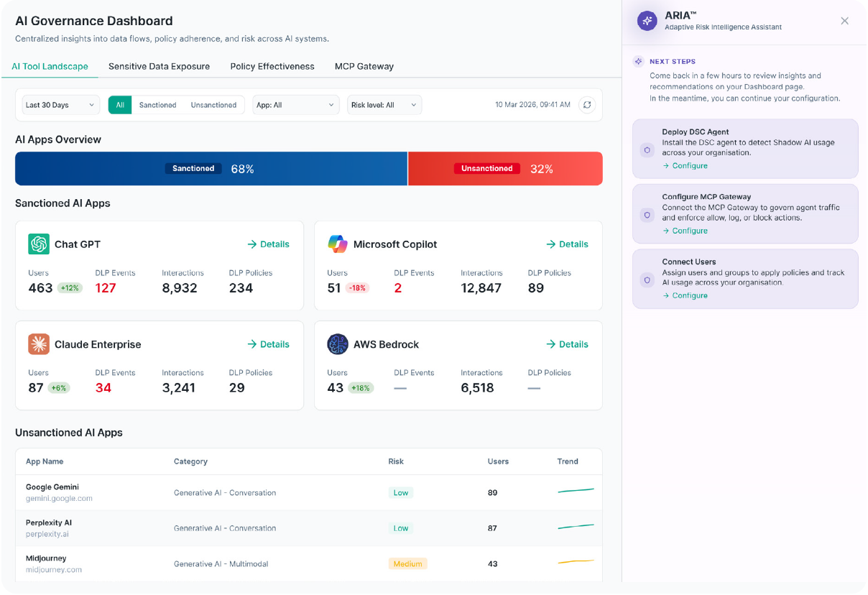Open Details for Chat GPT
The height and width of the screenshot is (595, 868).
(268, 244)
